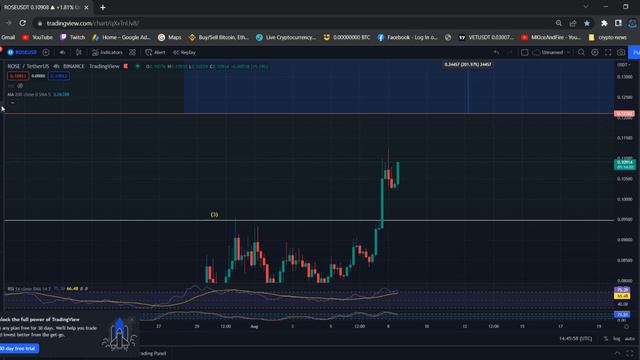Open the 0.00000000 BTC bookmark
640x360 pixels.
pos(347,37)
